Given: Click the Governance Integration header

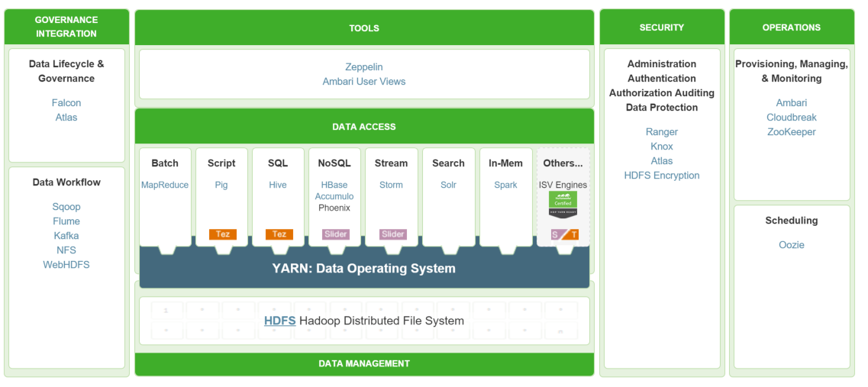Looking at the screenshot, I should (x=66, y=27).
